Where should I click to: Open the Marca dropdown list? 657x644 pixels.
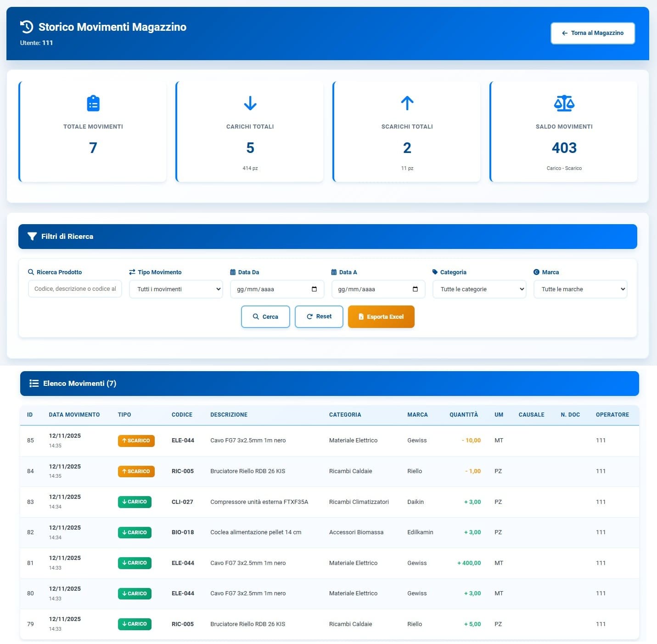click(x=580, y=289)
